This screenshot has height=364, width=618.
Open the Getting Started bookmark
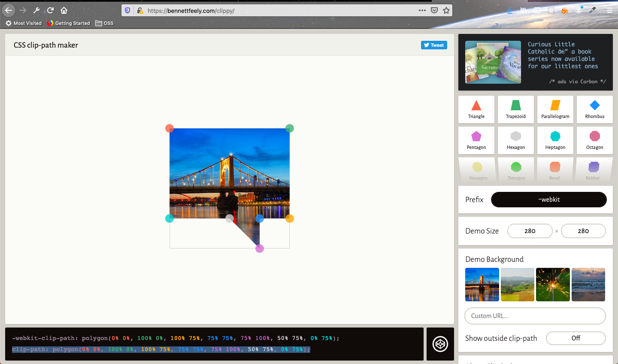[69, 23]
